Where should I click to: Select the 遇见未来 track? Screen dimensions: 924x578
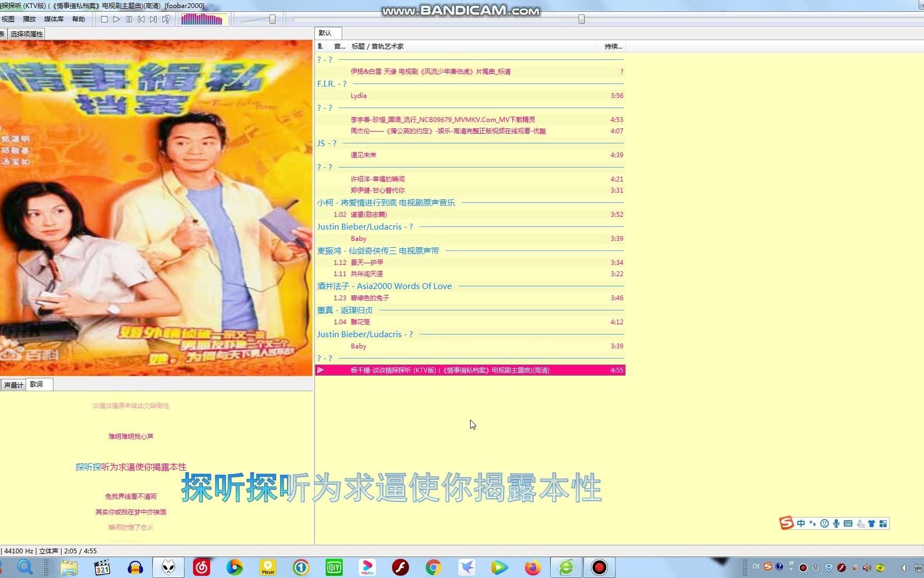pyautogui.click(x=470, y=155)
